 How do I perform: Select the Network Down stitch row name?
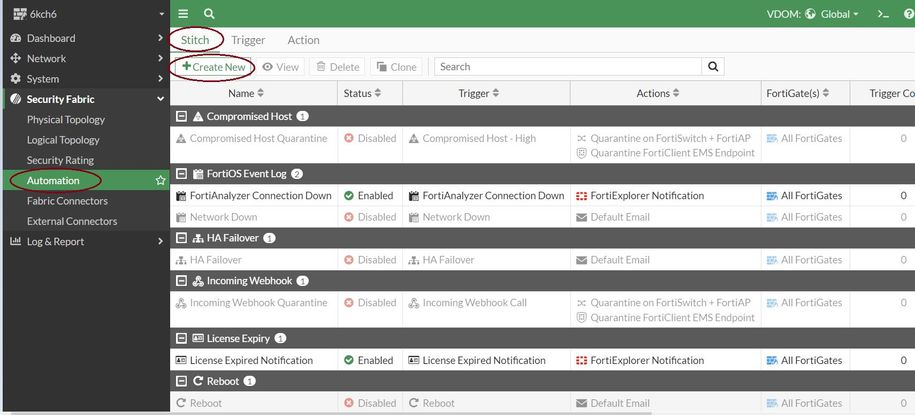tap(223, 217)
